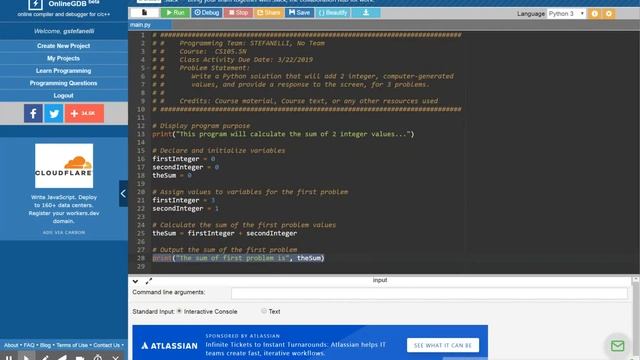The width and height of the screenshot is (640, 360).
Task: Click the orange info icon next to Language
Action: [x=595, y=13]
